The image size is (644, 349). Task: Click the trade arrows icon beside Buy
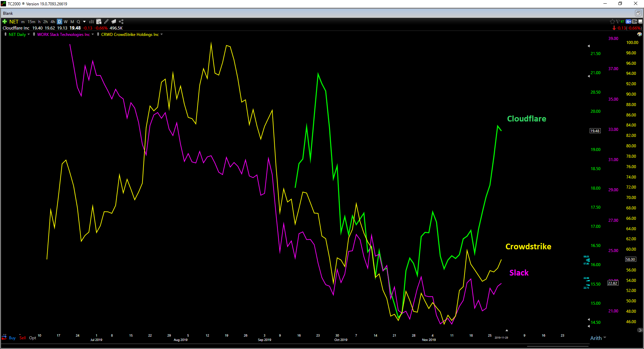[x=4, y=337]
